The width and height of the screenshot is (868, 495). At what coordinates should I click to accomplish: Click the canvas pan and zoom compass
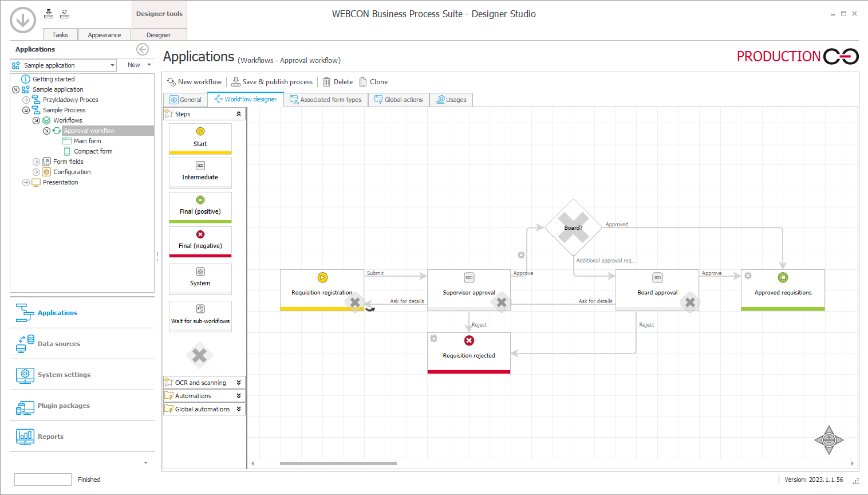828,440
